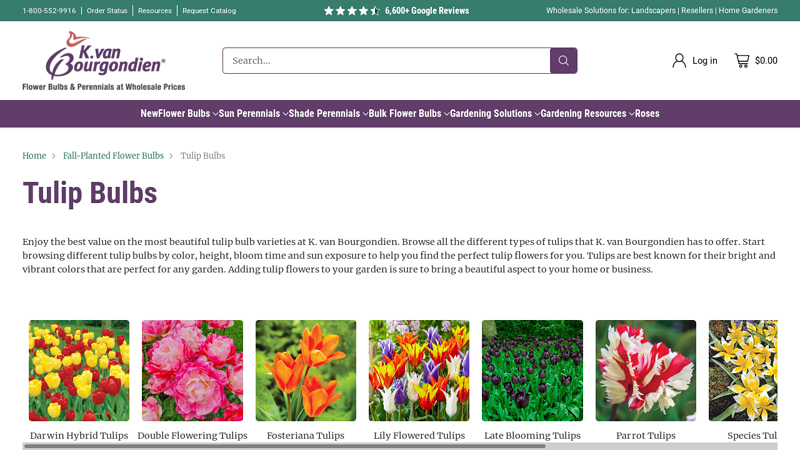The height and width of the screenshot is (450, 800).
Task: Open the Gardening Solutions menu
Action: (x=491, y=114)
